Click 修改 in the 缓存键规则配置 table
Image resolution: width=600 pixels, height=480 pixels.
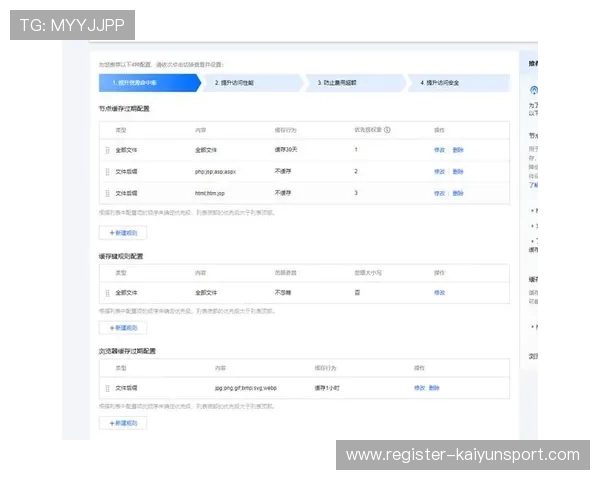pos(439,293)
